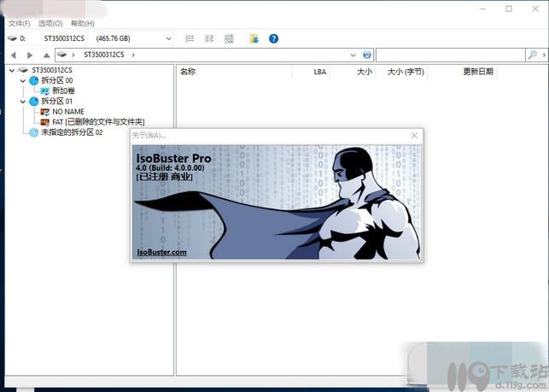Sort by 更新日期 column header
The height and width of the screenshot is (392, 549).
[x=478, y=72]
